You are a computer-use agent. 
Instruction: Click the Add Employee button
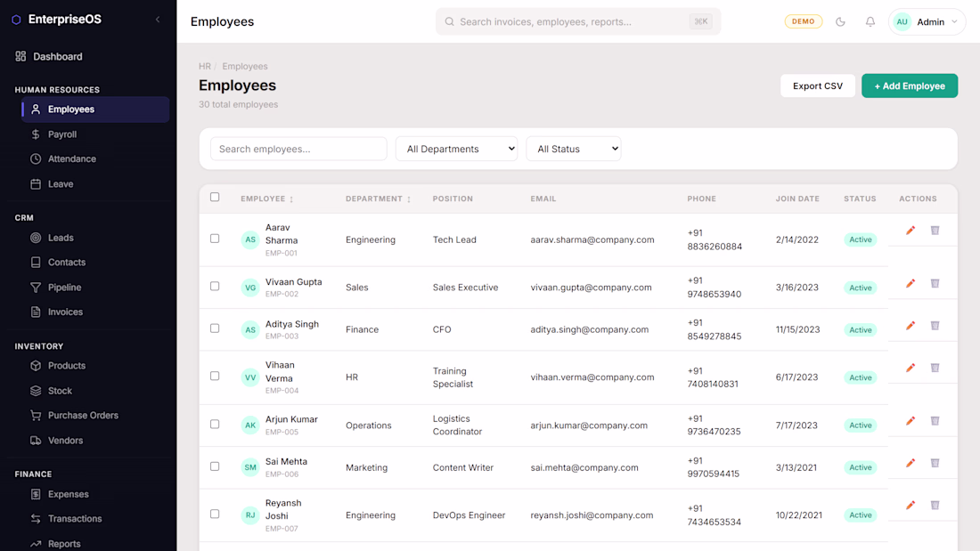tap(910, 85)
